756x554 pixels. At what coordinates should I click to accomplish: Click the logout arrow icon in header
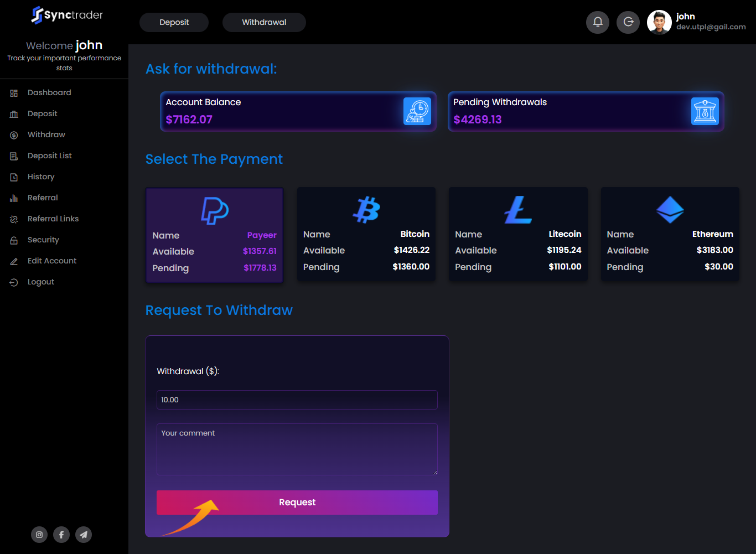pos(628,22)
